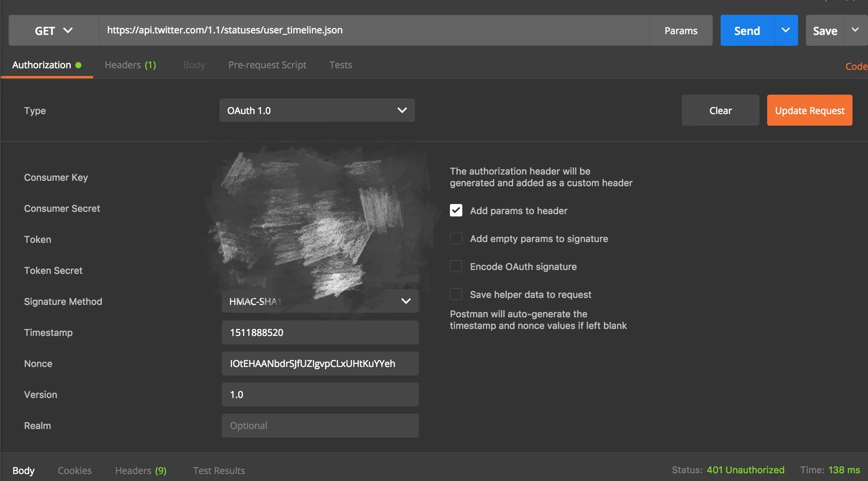Click the Save dropdown arrow
The height and width of the screenshot is (481, 868).
click(x=855, y=30)
